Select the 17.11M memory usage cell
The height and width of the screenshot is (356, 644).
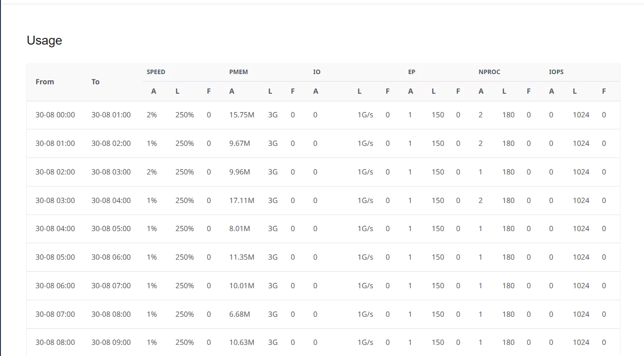click(242, 200)
